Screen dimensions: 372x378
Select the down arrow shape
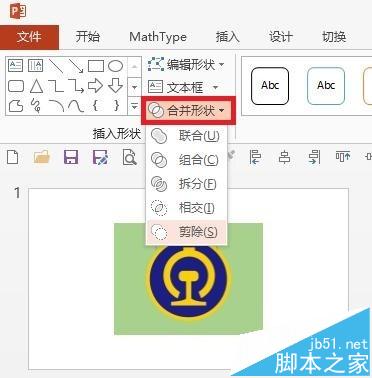click(x=115, y=86)
